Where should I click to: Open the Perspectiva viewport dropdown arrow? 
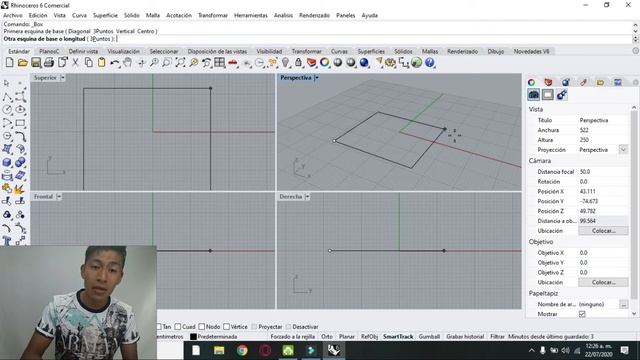tap(316, 78)
